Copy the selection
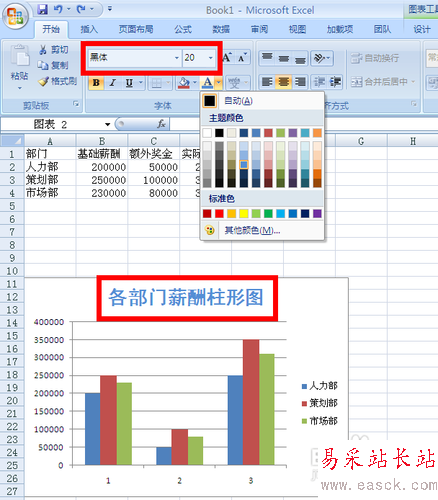Image resolution: width=438 pixels, height=500 pixels. (x=53, y=65)
